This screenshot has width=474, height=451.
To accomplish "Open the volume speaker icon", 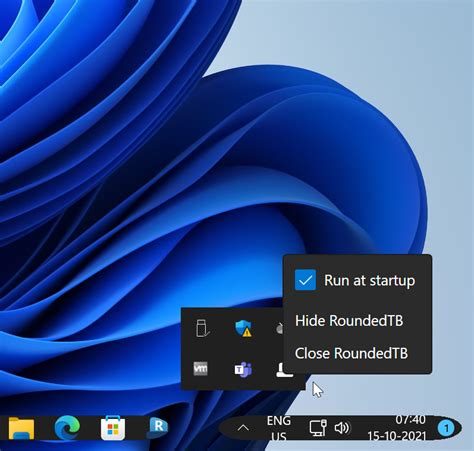I will pyautogui.click(x=342, y=428).
